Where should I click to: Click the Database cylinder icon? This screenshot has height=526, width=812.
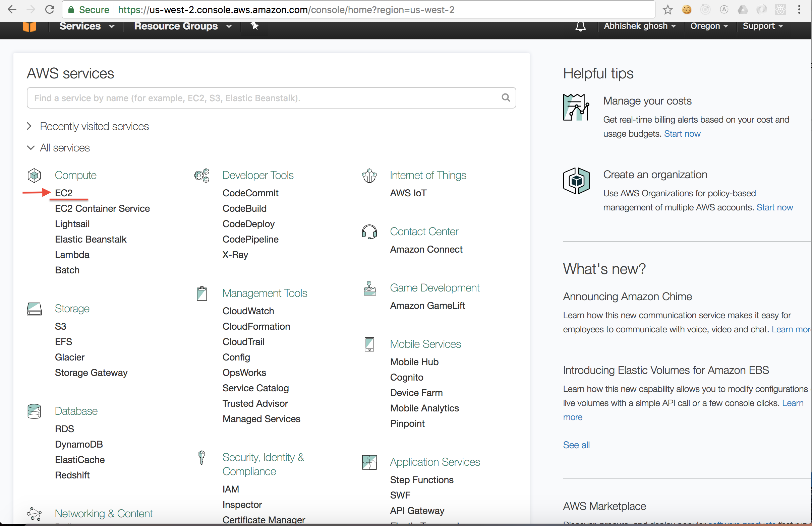click(x=34, y=411)
